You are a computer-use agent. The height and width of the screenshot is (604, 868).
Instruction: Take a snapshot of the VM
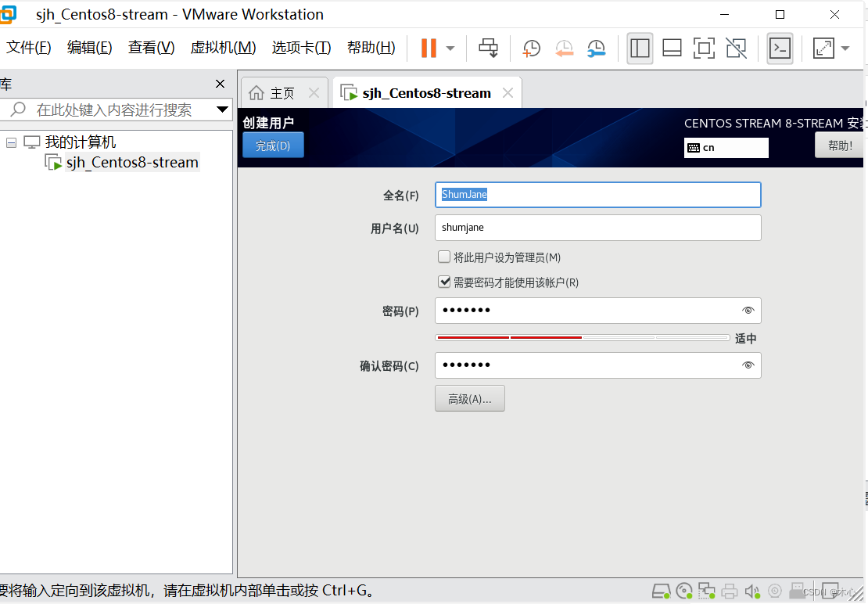click(x=531, y=49)
